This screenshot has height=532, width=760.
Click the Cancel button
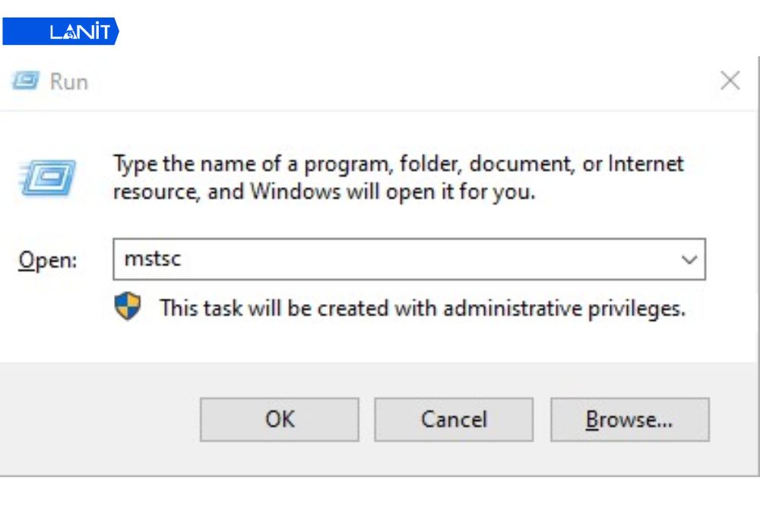coord(454,419)
